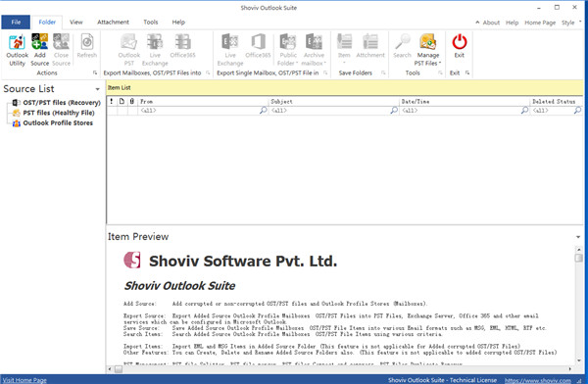Select Outlook Profile Stores in Source List
The image size is (588, 384).
(x=58, y=123)
